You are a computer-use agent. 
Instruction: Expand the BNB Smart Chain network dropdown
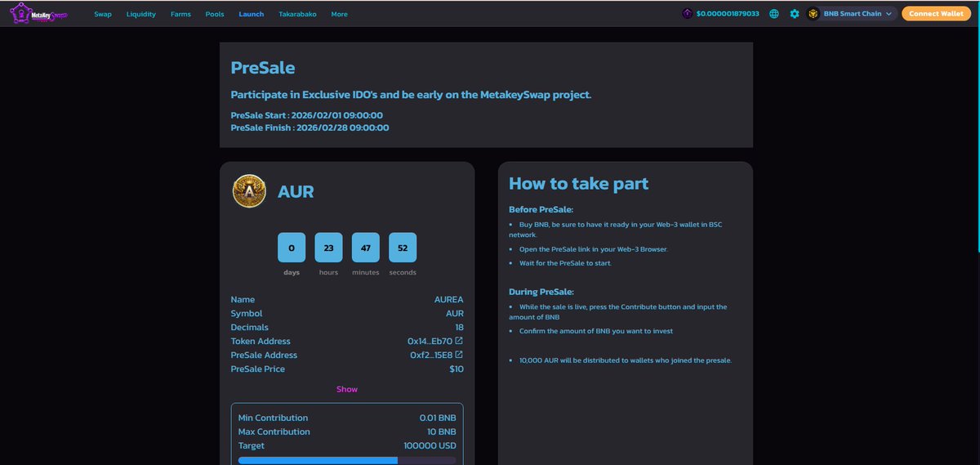pyautogui.click(x=852, y=14)
